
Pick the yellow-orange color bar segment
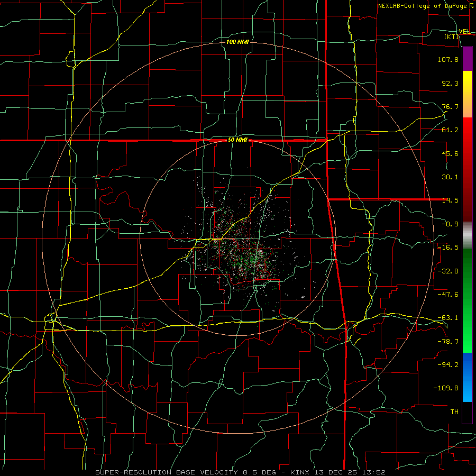467,94
